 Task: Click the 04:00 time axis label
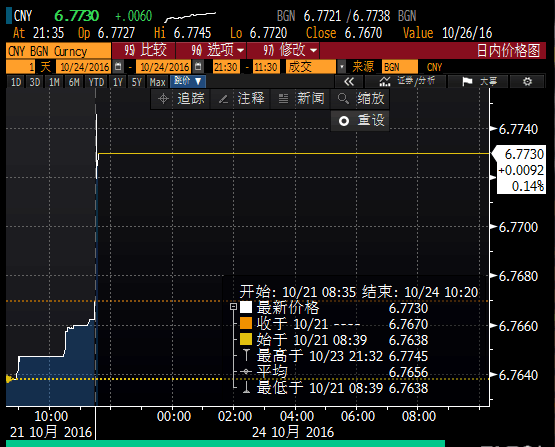click(x=297, y=416)
